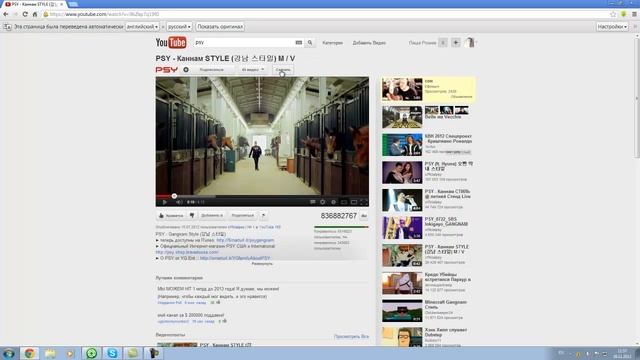The height and width of the screenshot is (360, 640).
Task: Open the About PSY link in description
Action: [235, 258]
